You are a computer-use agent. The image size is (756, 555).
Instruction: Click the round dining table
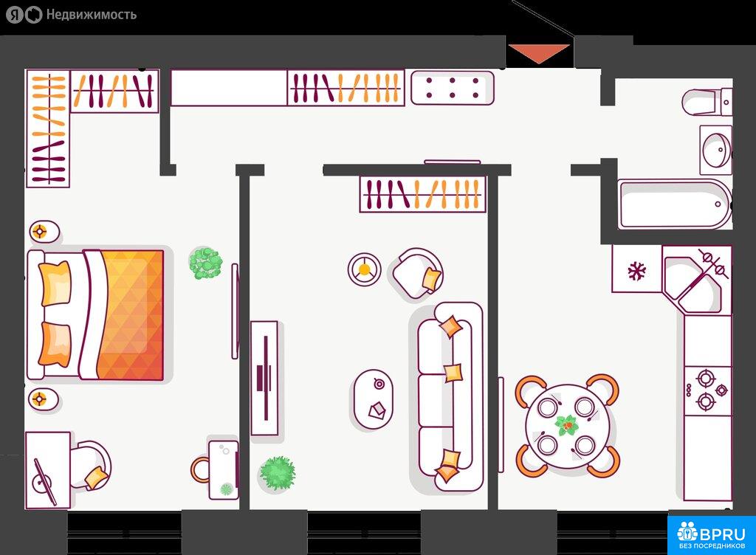pyautogui.click(x=566, y=426)
